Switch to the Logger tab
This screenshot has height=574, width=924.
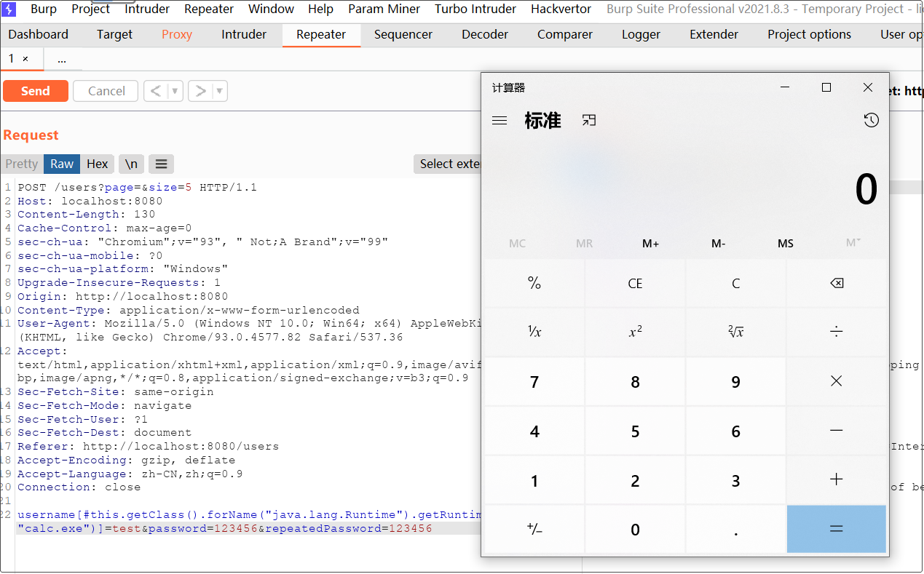point(641,34)
